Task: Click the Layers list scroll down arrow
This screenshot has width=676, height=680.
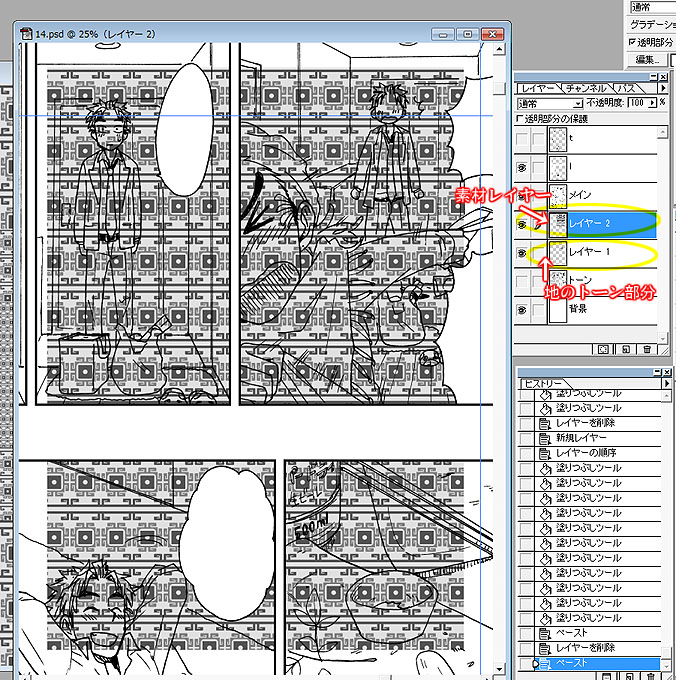Action: point(663,338)
